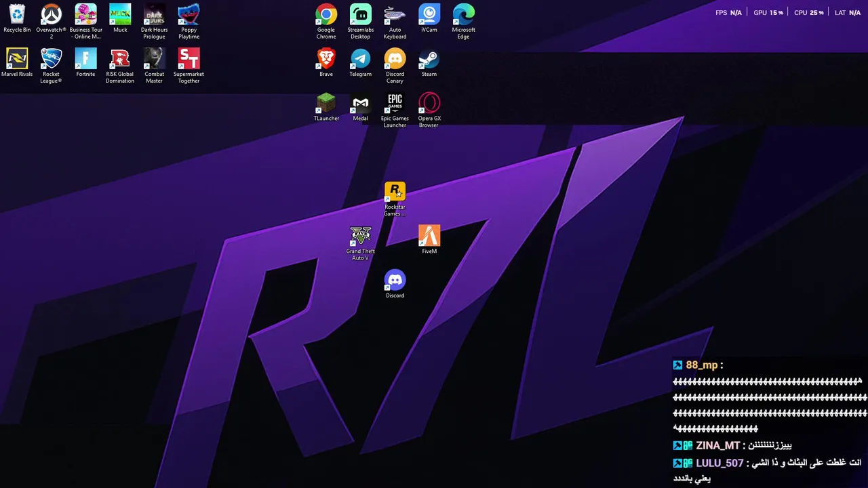
Task: Select the FiveM shortcut
Action: point(429,240)
